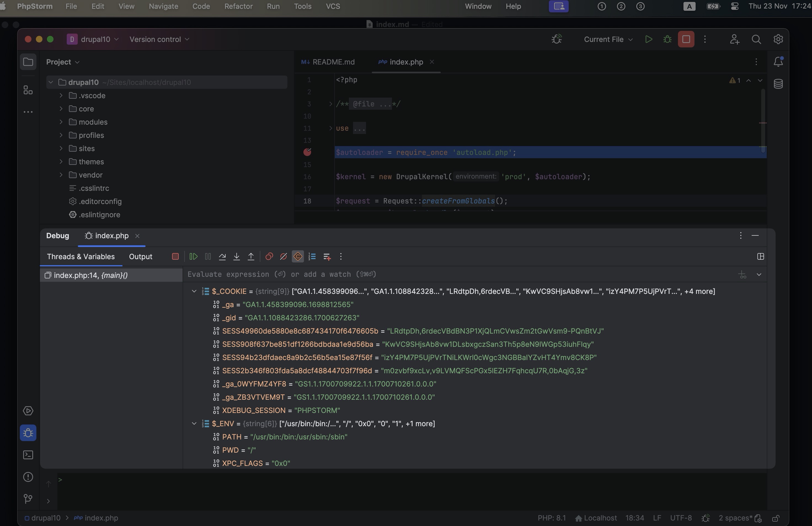Open more debug toolbar options

(341, 256)
